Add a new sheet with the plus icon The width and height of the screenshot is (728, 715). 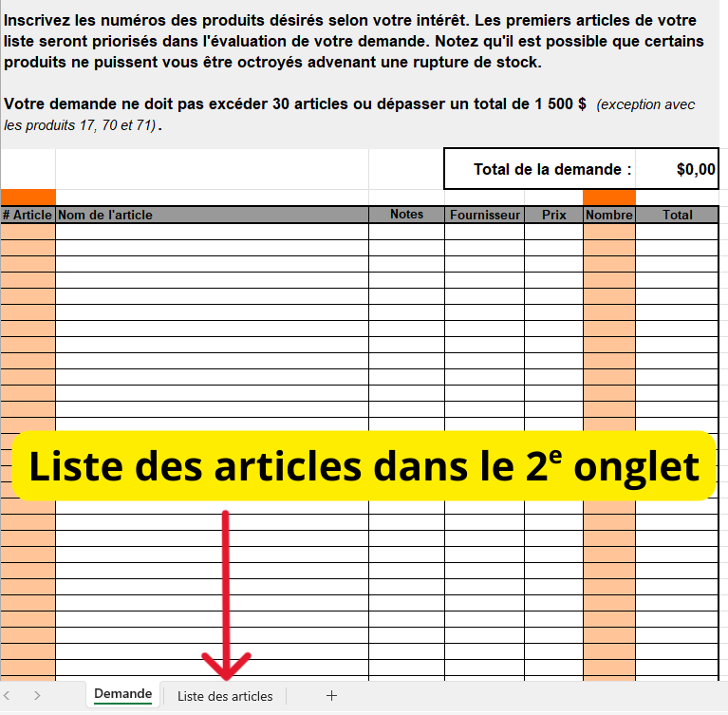331,696
